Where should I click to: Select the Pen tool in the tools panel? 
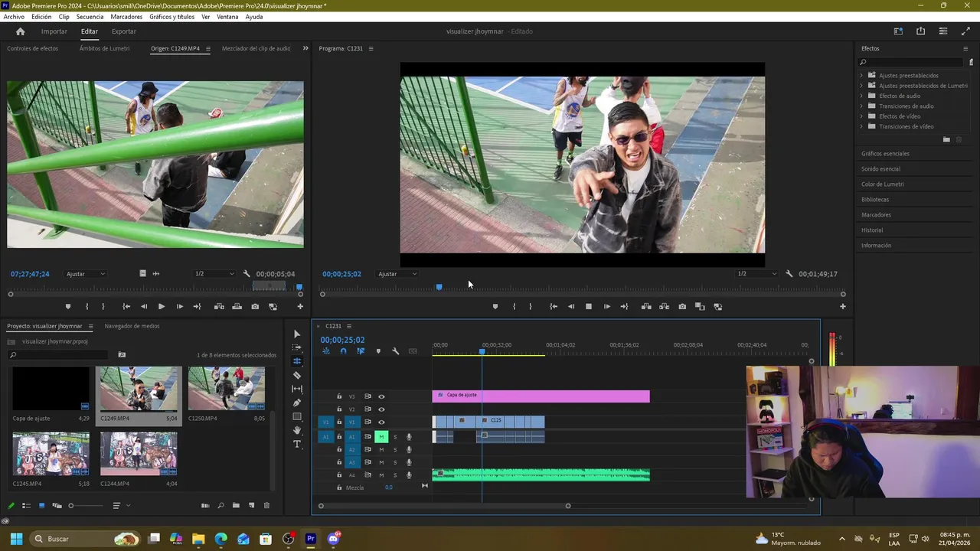(297, 403)
